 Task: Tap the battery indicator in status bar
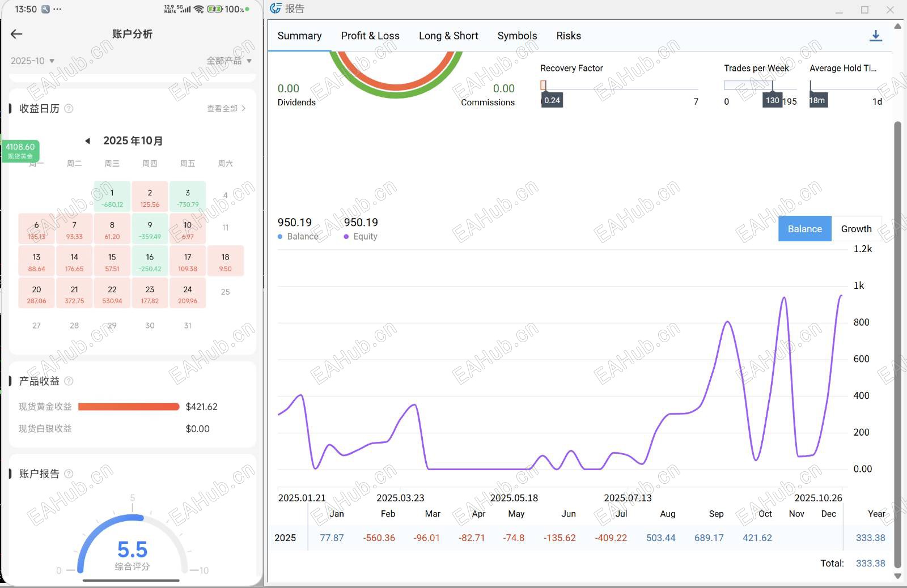tap(215, 9)
